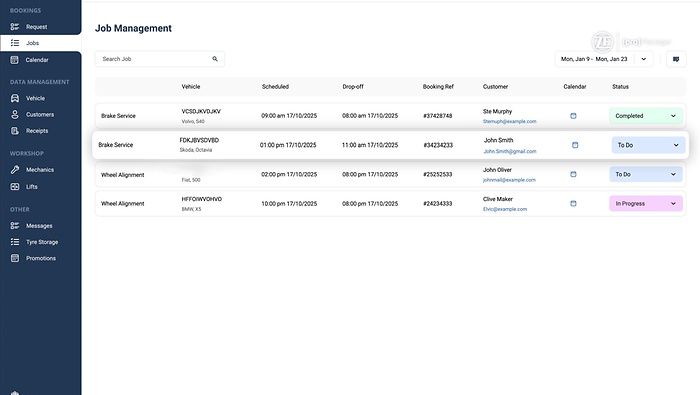700x395 pixels.
Task: Select booking ref #25252533
Action: (438, 174)
